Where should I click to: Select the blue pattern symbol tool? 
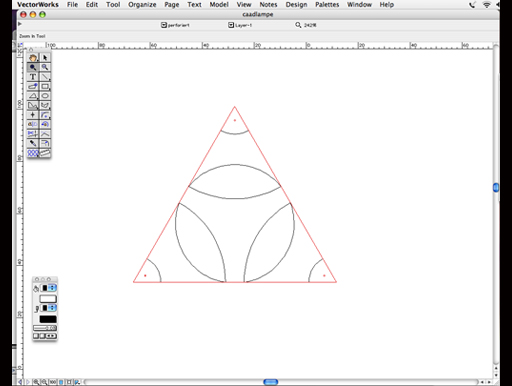(x=33, y=153)
